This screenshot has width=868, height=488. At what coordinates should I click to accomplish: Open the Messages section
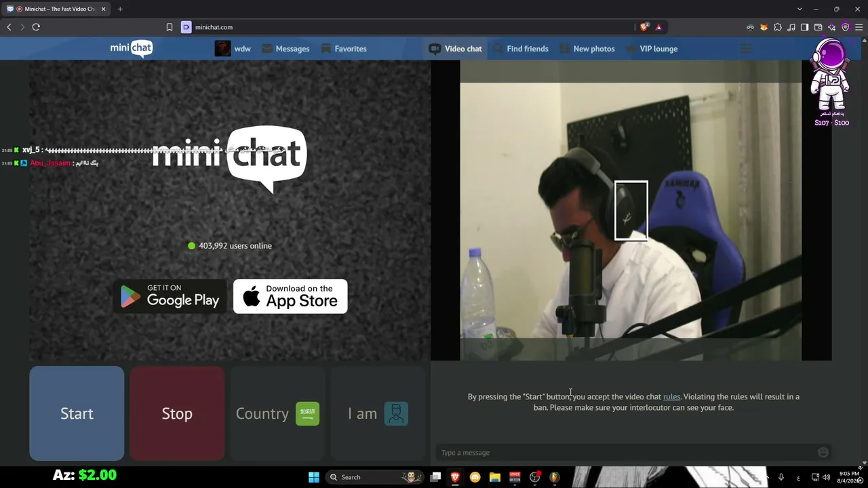[x=285, y=49]
